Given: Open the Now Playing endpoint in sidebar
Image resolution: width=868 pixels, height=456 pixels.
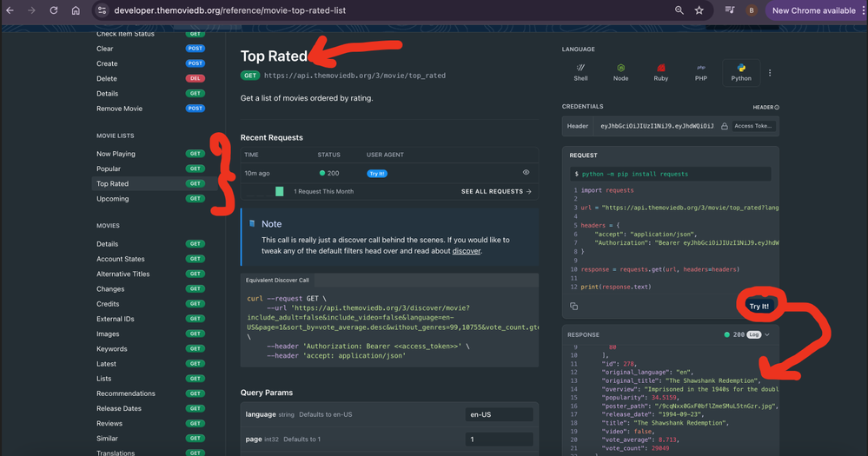Looking at the screenshot, I should pyautogui.click(x=116, y=154).
